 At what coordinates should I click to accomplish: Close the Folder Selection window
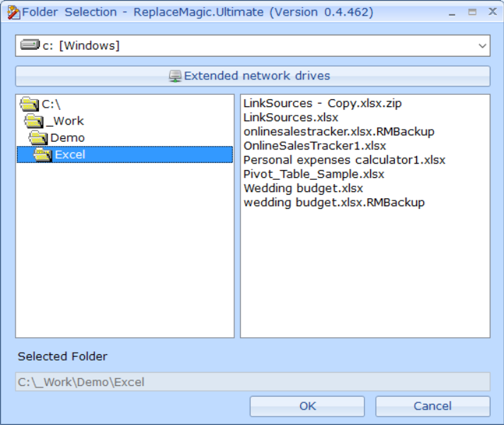[x=493, y=12]
